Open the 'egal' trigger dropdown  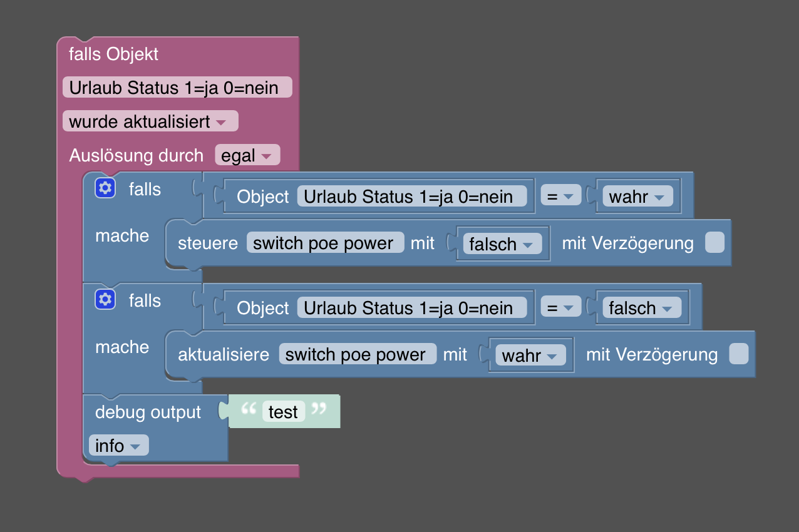pyautogui.click(x=247, y=155)
